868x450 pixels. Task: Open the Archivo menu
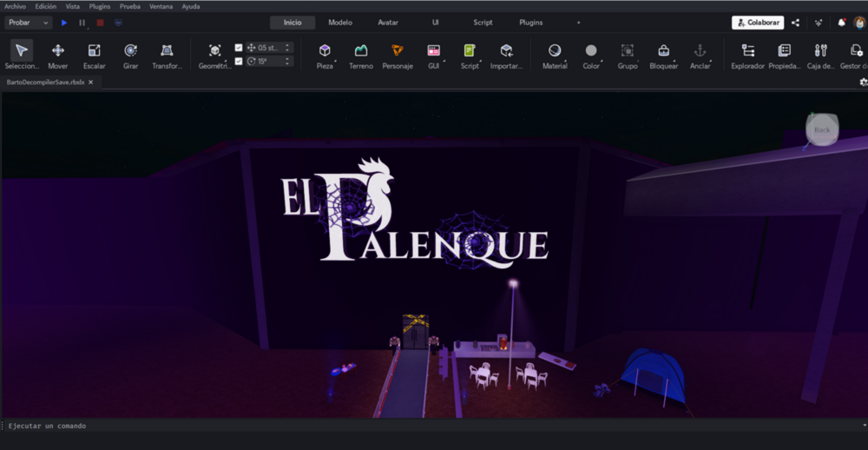point(15,7)
